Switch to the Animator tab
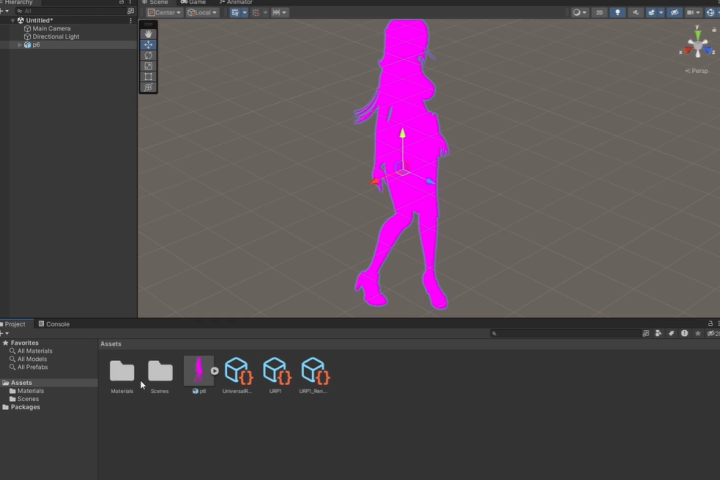This screenshot has width=720, height=480. click(236, 2)
